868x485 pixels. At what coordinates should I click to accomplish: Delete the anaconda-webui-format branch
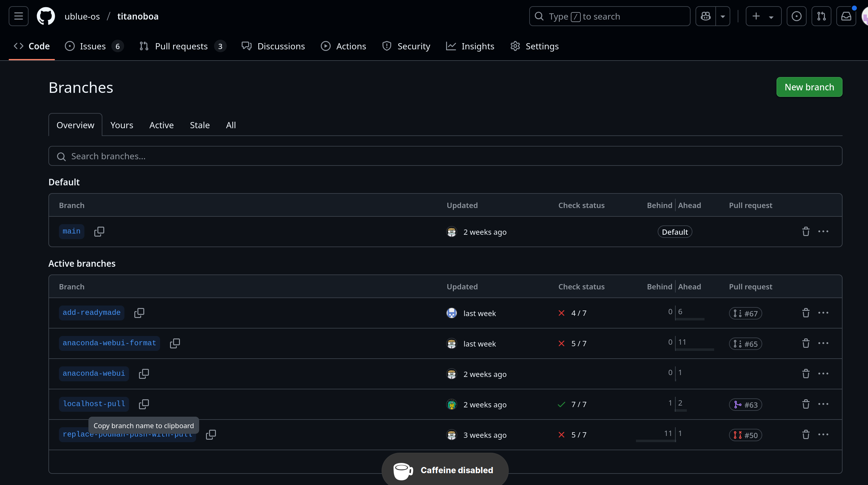[806, 343]
